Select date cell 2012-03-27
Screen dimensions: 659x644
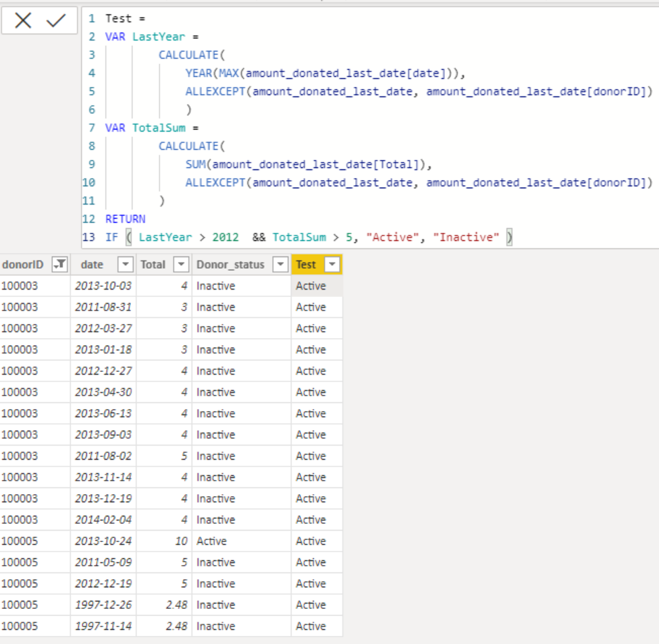[103, 328]
